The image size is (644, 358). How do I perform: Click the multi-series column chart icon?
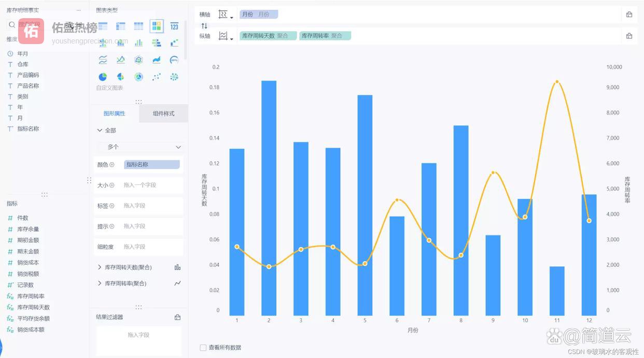click(138, 42)
